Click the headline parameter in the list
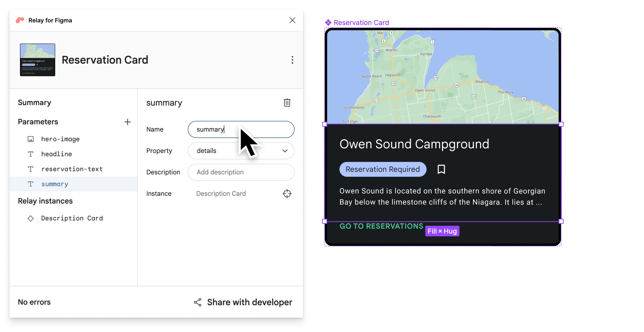 coord(57,153)
